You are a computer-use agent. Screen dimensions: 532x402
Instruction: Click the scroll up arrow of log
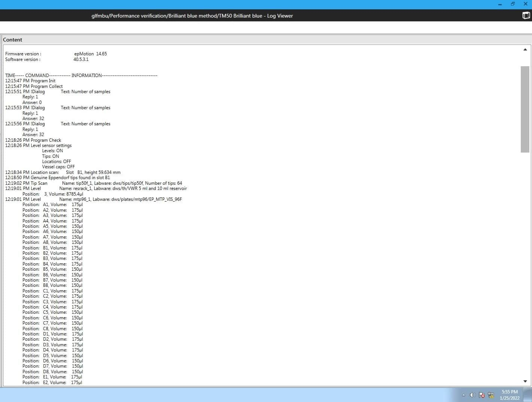pyautogui.click(x=525, y=49)
